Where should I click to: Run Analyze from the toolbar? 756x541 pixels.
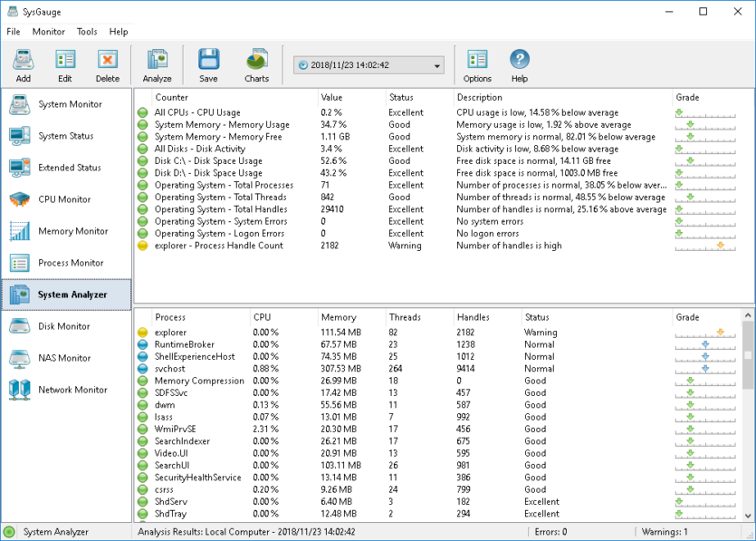(158, 61)
